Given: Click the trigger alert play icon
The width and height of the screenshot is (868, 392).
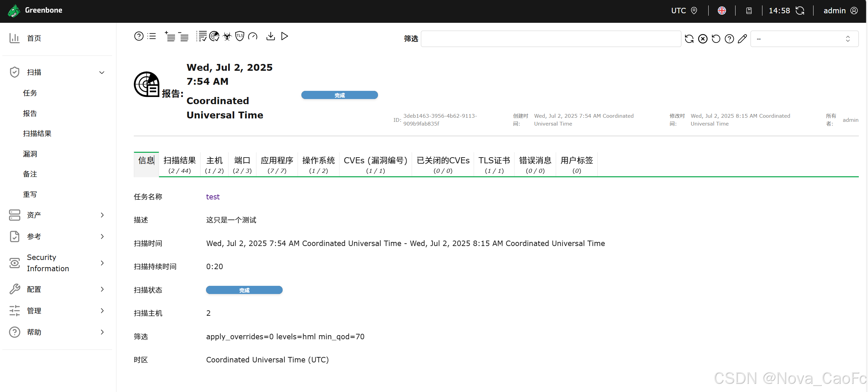Looking at the screenshot, I should tap(285, 36).
